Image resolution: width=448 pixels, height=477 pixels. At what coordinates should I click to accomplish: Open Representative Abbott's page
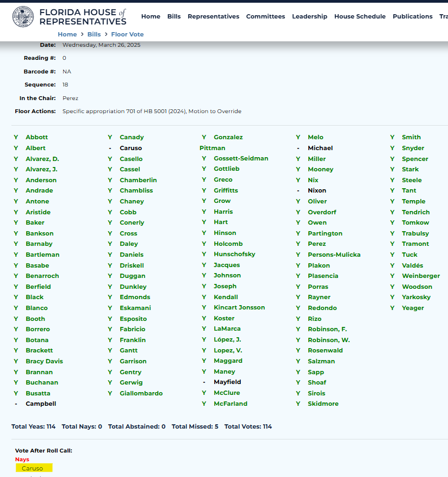pyautogui.click(x=36, y=137)
